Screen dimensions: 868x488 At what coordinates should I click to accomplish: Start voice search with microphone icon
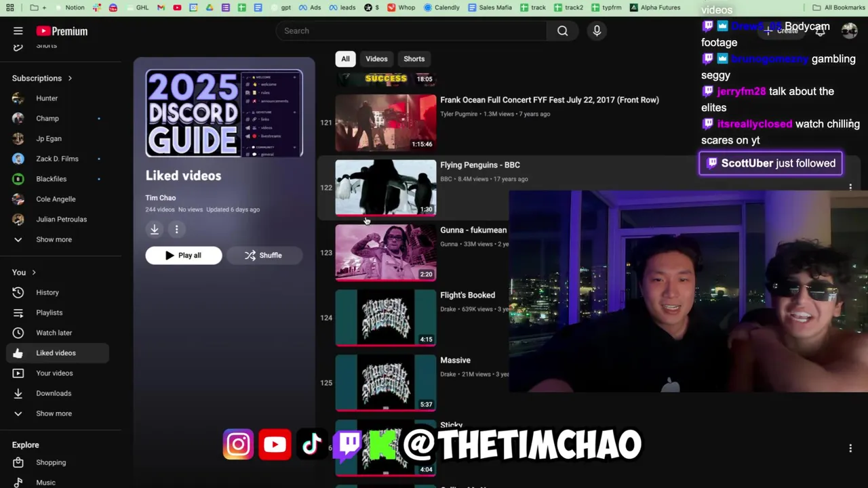pyautogui.click(x=597, y=30)
